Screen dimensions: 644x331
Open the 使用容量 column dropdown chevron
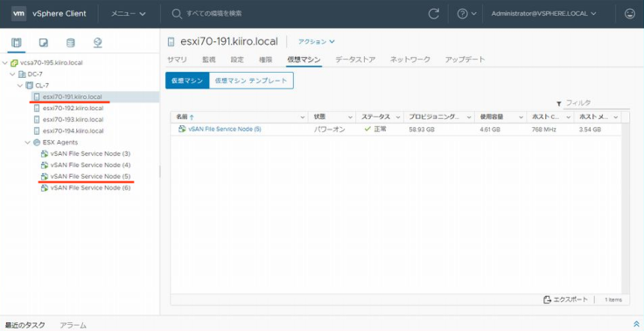pyautogui.click(x=521, y=117)
